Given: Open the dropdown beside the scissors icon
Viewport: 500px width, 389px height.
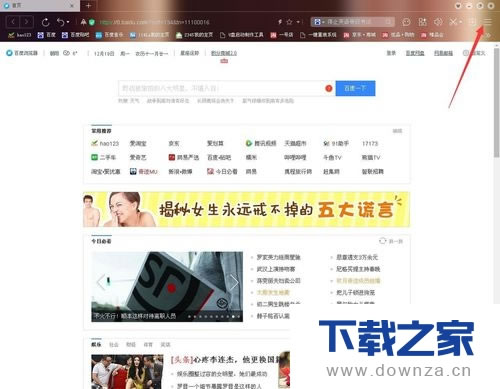Looking at the screenshot, I should click(460, 22).
